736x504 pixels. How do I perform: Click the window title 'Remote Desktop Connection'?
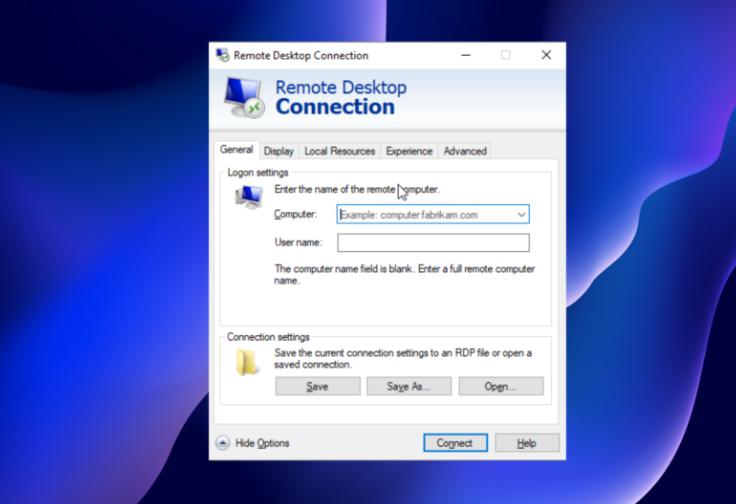[x=301, y=55]
